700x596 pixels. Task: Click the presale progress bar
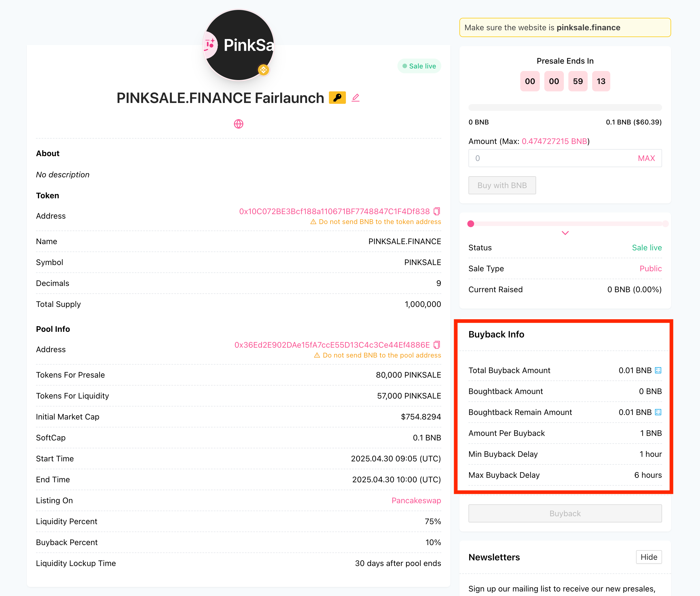click(x=565, y=107)
